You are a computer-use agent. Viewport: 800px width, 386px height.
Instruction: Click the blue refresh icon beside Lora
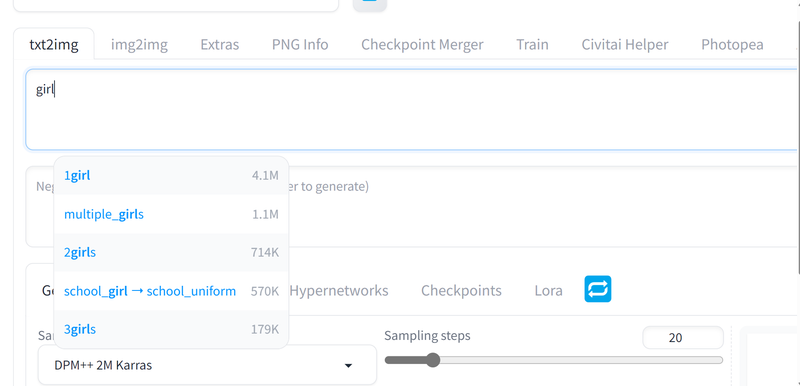[x=597, y=289]
